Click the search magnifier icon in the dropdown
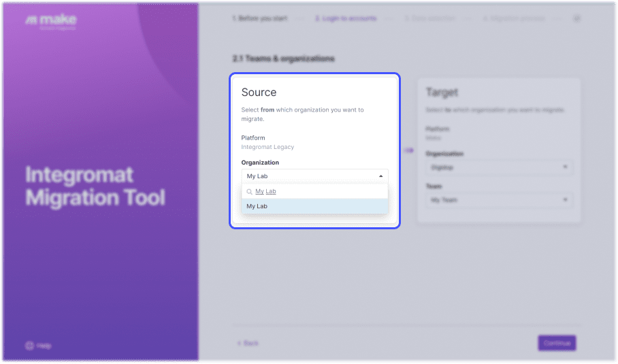 [249, 192]
